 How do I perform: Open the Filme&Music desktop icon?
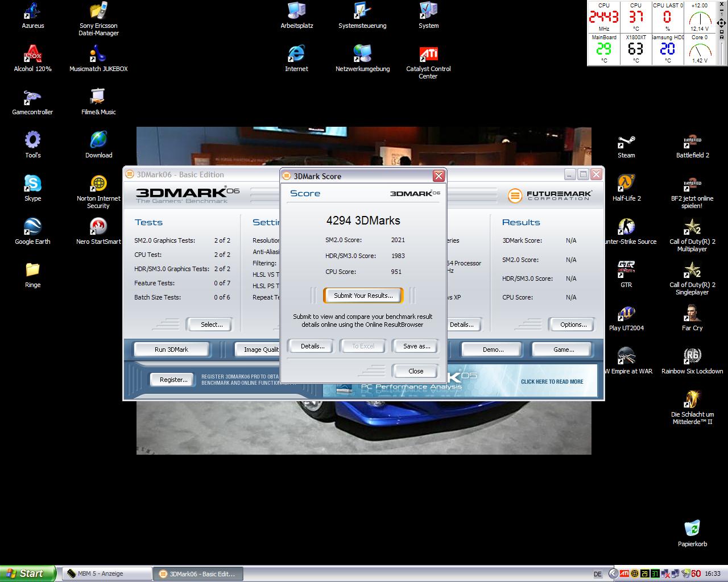pos(98,102)
